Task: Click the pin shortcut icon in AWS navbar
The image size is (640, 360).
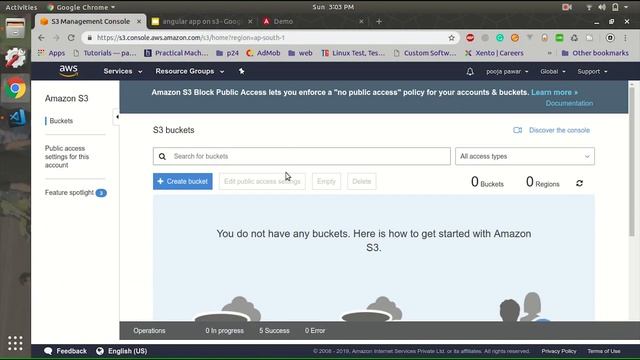Action: pos(241,71)
